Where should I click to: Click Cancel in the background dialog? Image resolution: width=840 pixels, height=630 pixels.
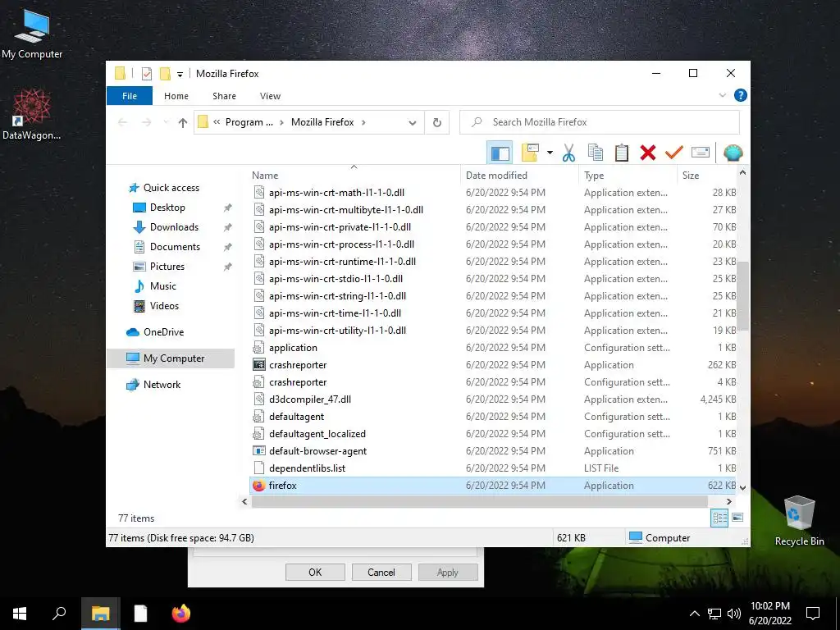pyautogui.click(x=381, y=572)
